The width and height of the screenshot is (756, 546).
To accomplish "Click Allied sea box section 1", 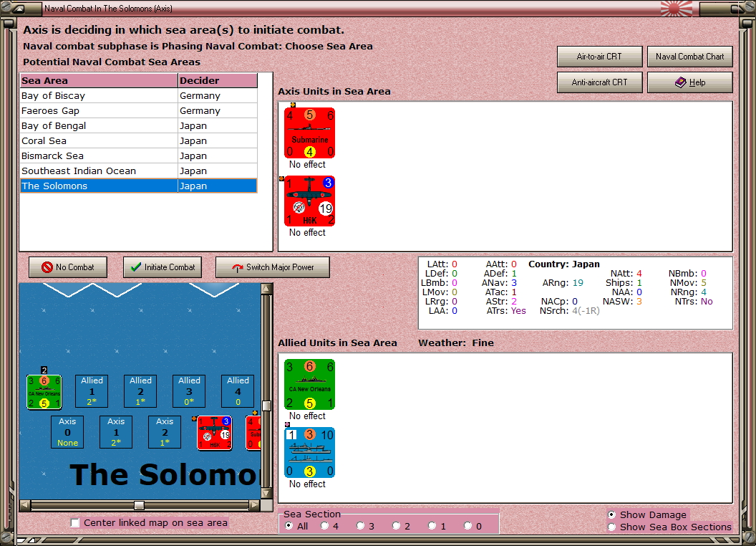I will click(92, 391).
